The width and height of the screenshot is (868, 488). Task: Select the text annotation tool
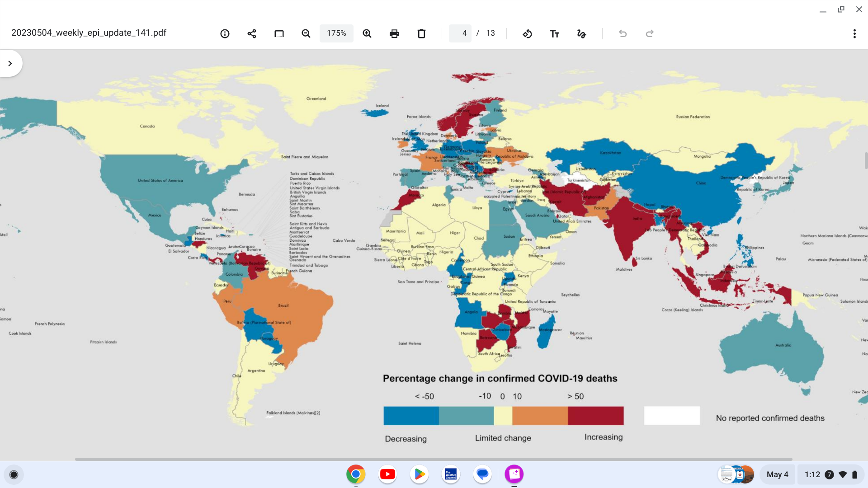click(554, 33)
